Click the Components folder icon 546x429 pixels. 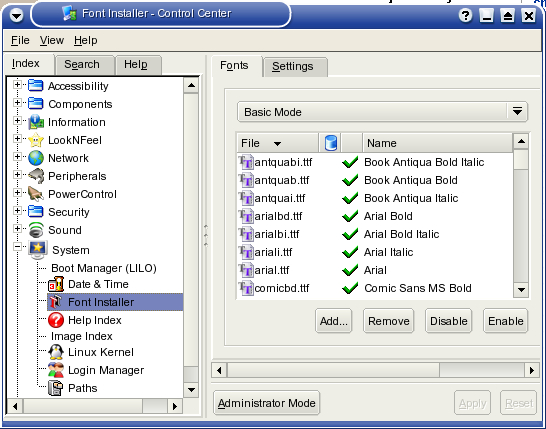[36, 104]
